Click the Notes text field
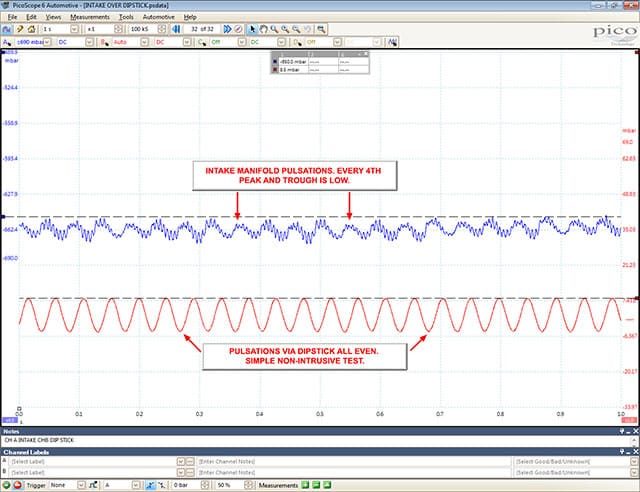This screenshot has height=492, width=640. (315, 441)
